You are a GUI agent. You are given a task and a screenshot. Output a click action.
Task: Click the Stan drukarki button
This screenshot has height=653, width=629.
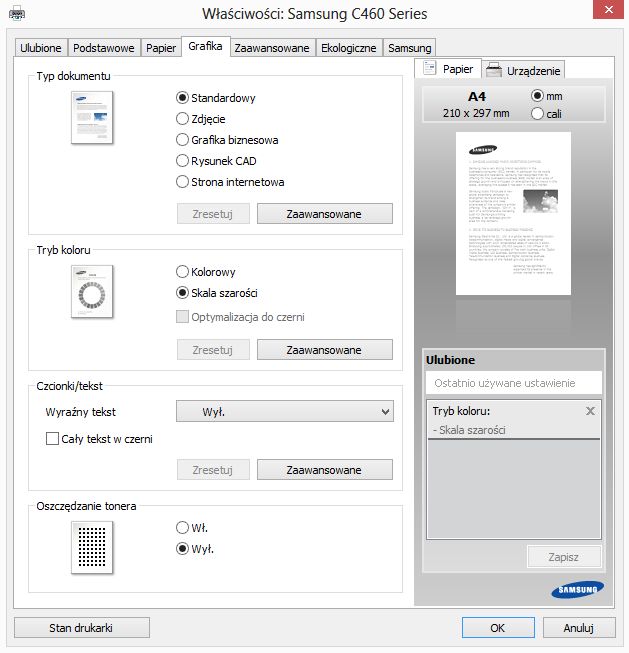[x=82, y=628]
